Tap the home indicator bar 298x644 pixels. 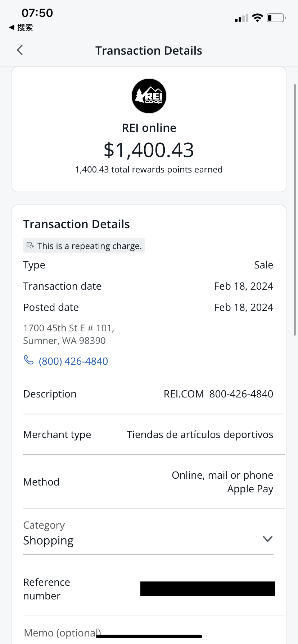[149, 636]
